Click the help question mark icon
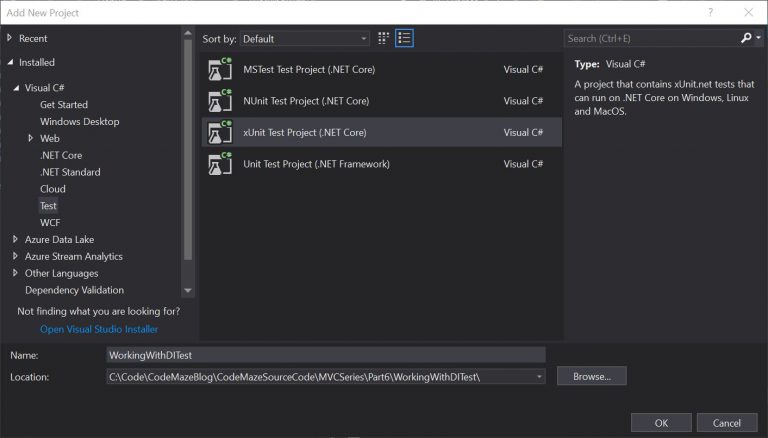The width and height of the screenshot is (768, 438). (711, 12)
